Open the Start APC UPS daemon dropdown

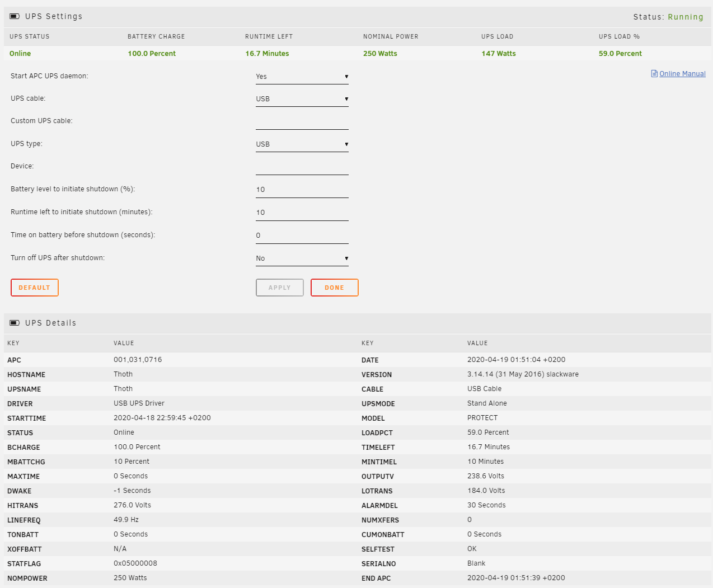(302, 77)
